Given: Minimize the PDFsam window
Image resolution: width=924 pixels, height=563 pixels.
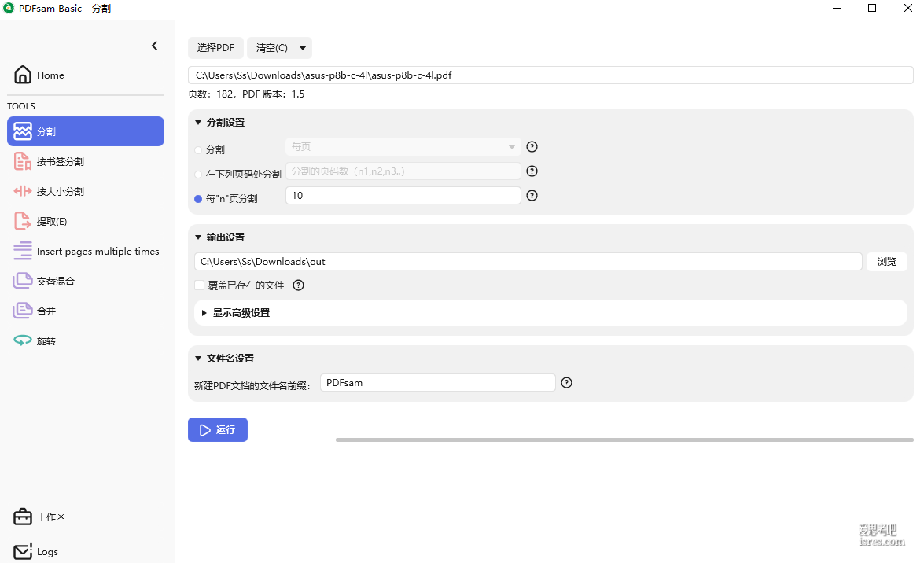Looking at the screenshot, I should point(837,8).
